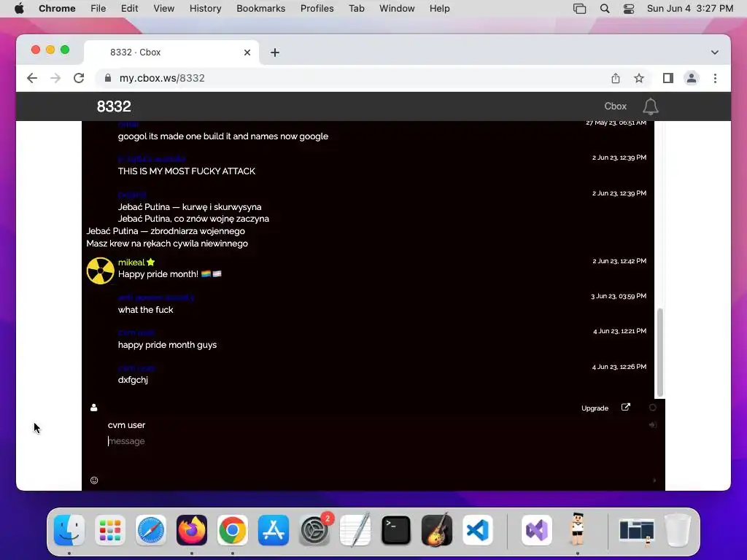The image size is (747, 560).
Task: Open the File menu
Action: click(98, 9)
